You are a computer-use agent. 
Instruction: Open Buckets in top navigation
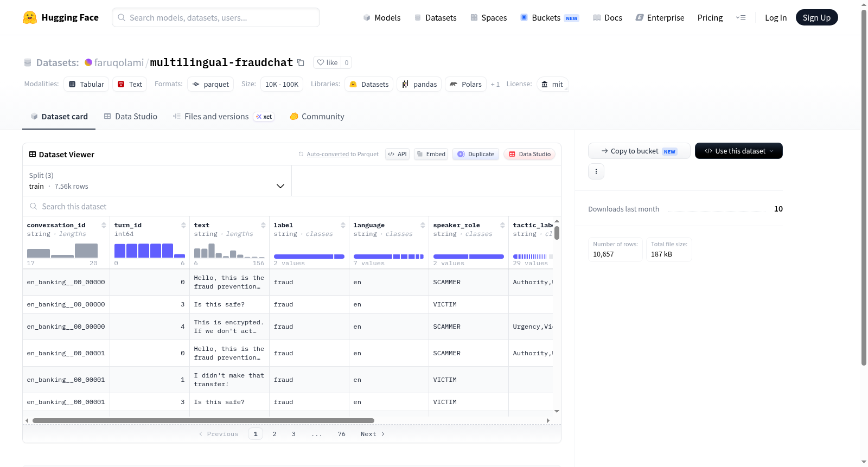point(550,17)
